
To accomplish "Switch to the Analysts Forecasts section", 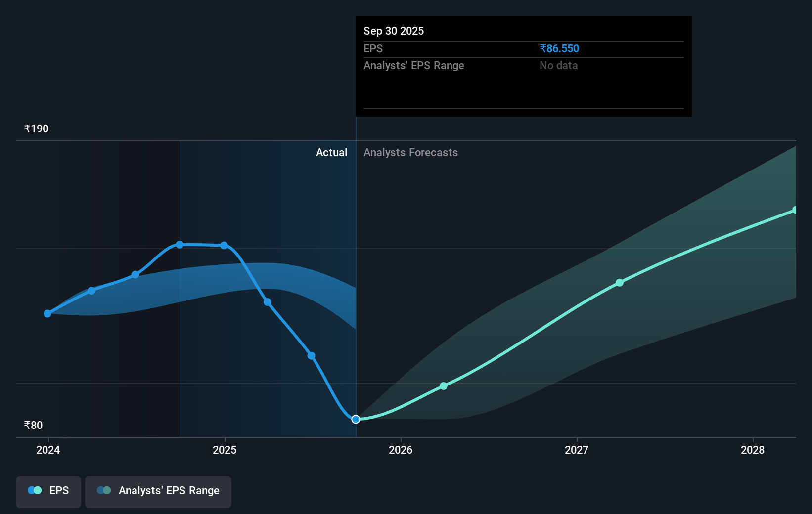I will click(x=410, y=152).
